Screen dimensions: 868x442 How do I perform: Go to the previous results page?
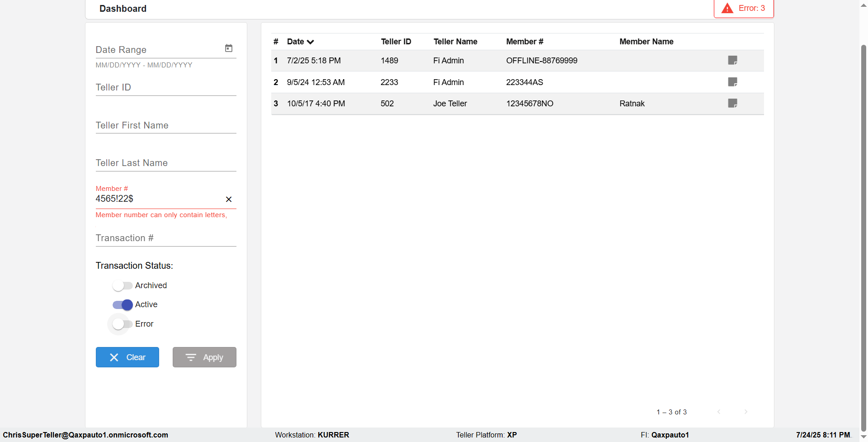click(x=719, y=412)
